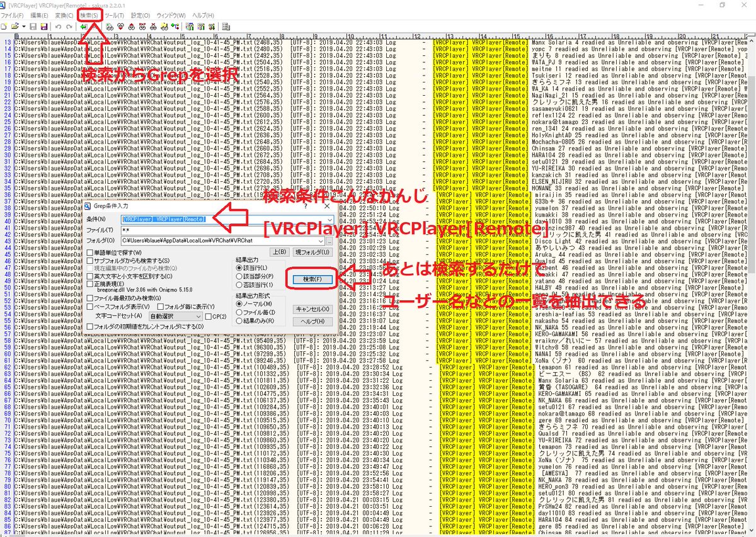Click the New file toolbar icon
The width and height of the screenshot is (756, 537).
point(4,26)
